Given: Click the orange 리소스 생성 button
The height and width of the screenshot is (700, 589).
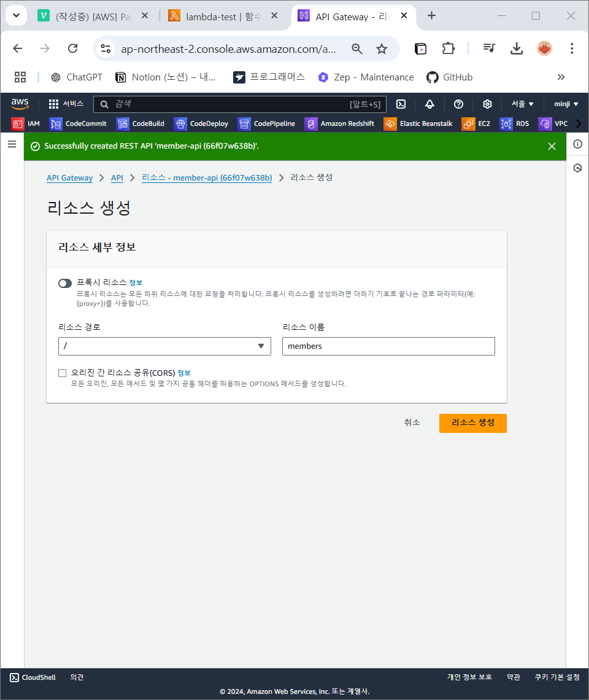Looking at the screenshot, I should click(x=473, y=423).
